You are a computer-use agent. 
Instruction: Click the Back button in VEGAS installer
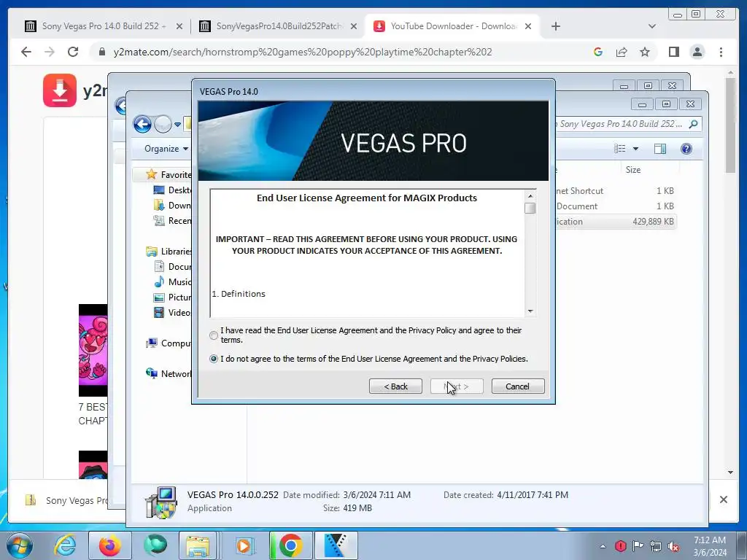pos(395,386)
